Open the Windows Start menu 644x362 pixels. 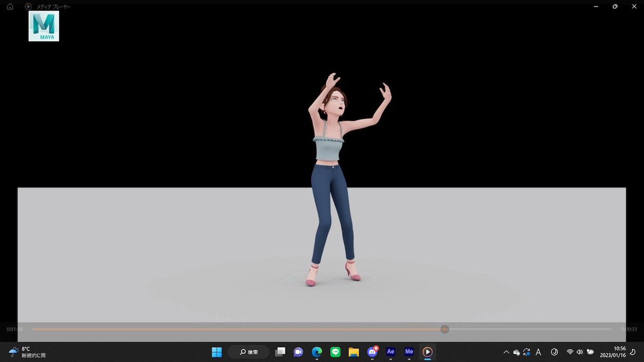pos(216,352)
